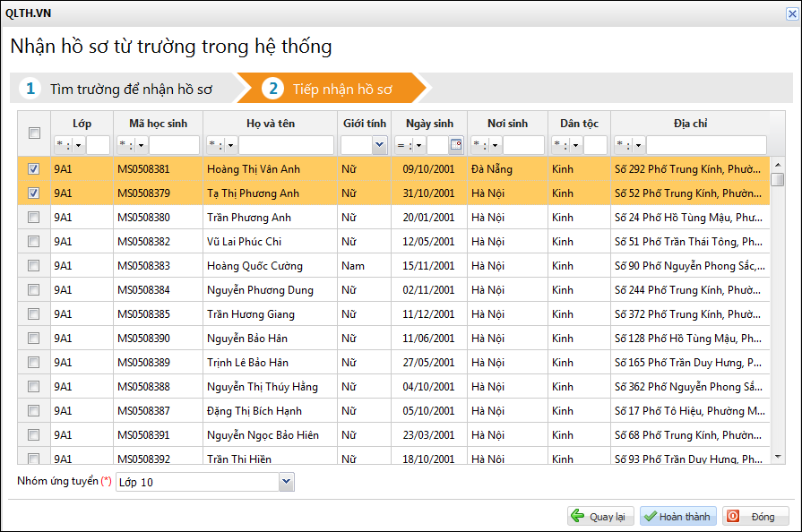Check the row for Hoàng Quốc Cường
This screenshot has width=802, height=532.
pos(34,266)
